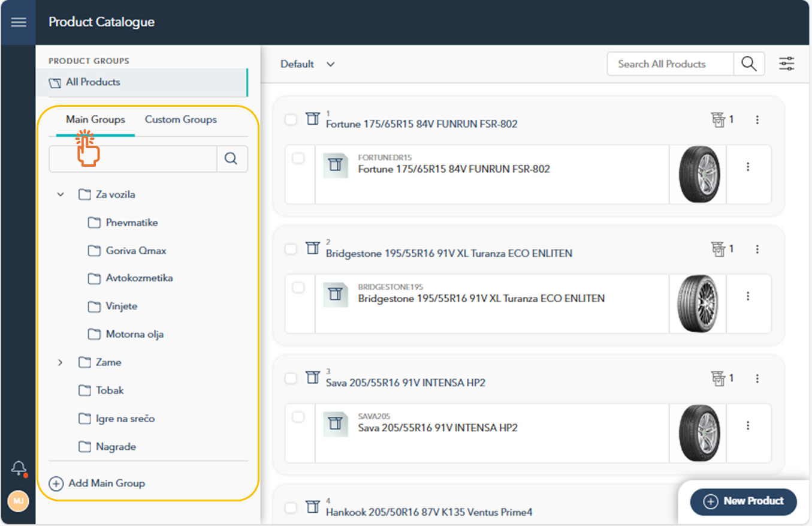
Task: Tick the checkbox for Fortune 175/65R15 header
Action: 291,120
